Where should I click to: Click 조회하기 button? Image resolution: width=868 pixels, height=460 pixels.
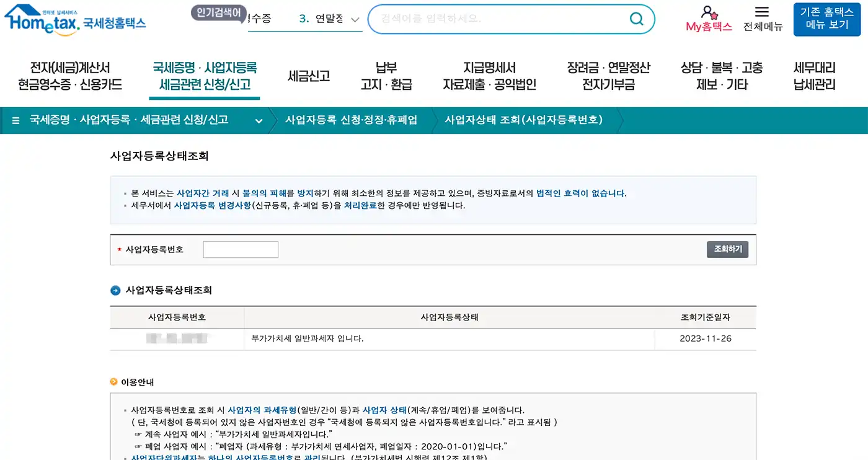(728, 249)
